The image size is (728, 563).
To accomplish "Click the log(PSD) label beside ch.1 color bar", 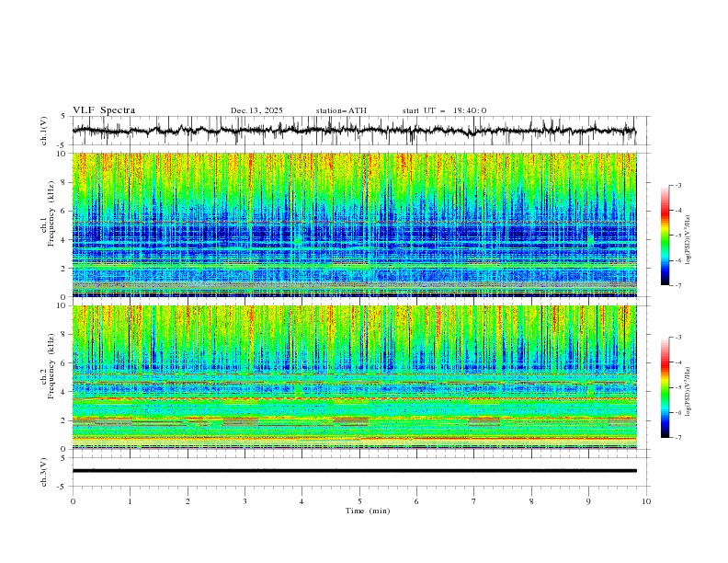I will click(688, 240).
